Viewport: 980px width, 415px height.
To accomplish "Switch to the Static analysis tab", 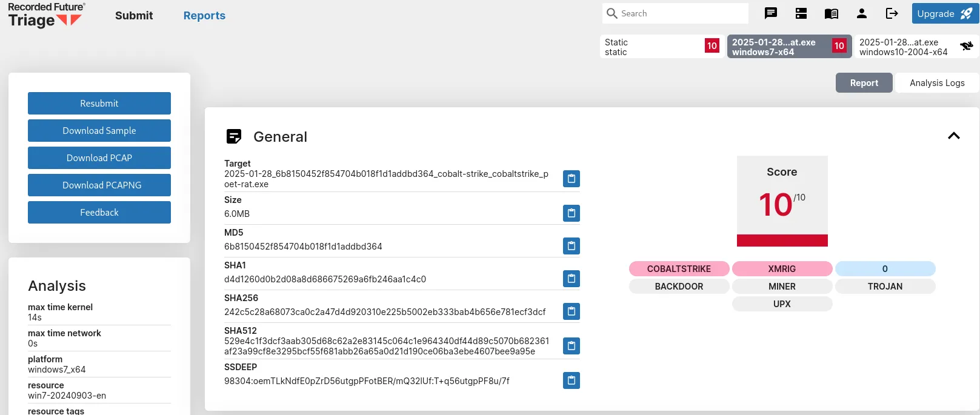I will pyautogui.click(x=661, y=47).
